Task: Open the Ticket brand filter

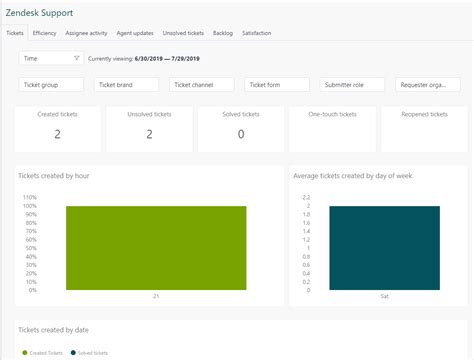Action: point(126,85)
